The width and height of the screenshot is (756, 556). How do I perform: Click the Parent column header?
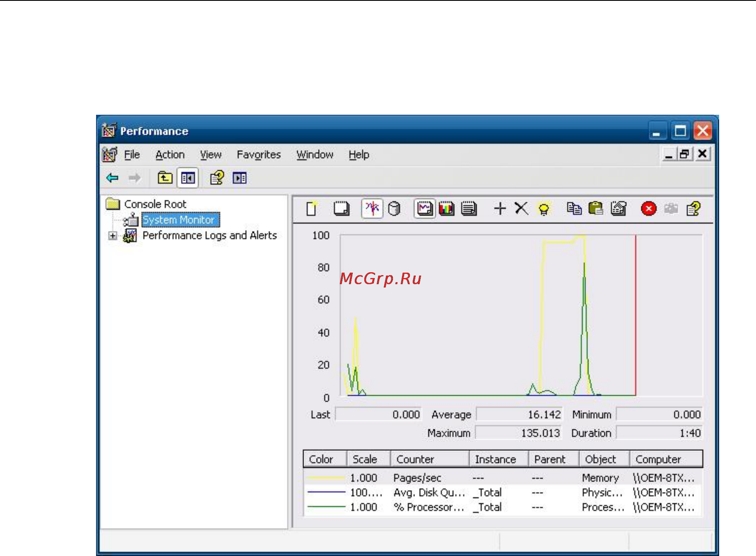tap(554, 459)
